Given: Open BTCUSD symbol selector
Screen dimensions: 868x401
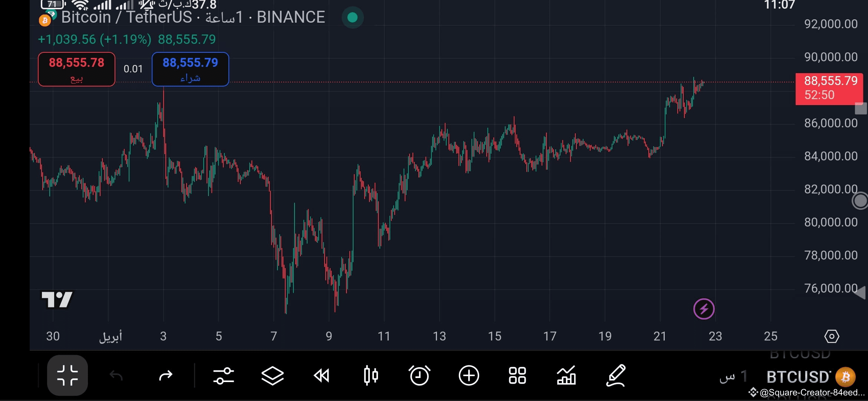Looking at the screenshot, I should [811, 377].
